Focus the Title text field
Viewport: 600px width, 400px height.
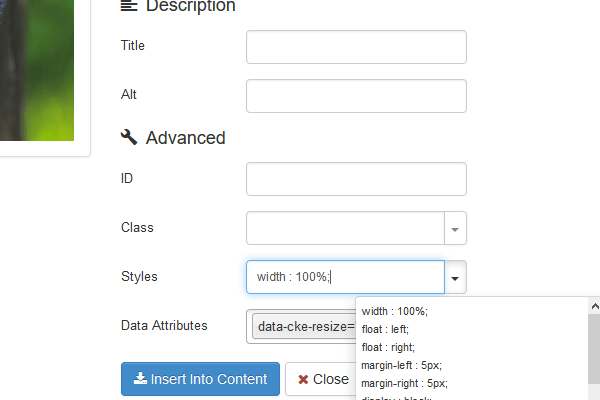pyautogui.click(x=356, y=46)
